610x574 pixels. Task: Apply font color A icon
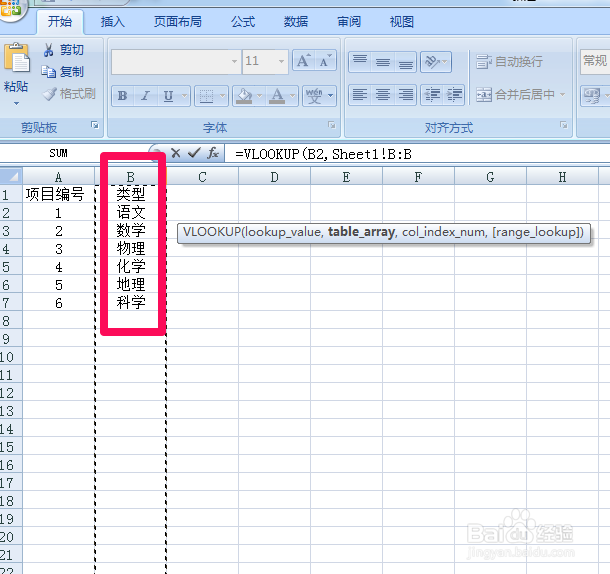pos(277,95)
